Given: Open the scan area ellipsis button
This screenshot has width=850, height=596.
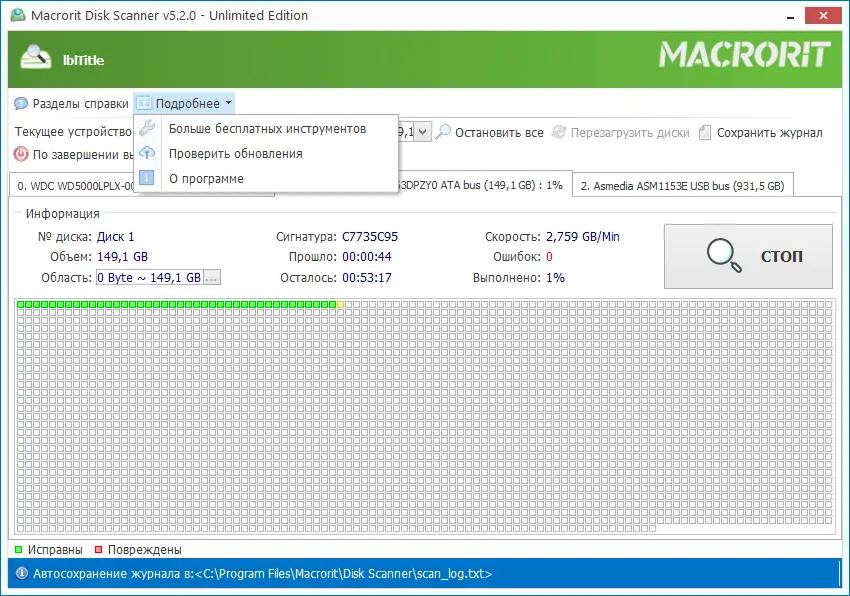Looking at the screenshot, I should coord(212,278).
